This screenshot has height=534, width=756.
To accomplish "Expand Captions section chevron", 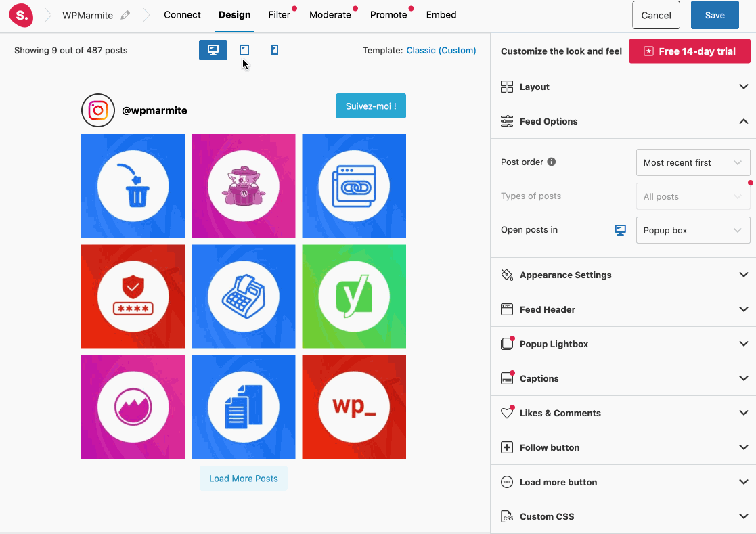I will point(743,378).
